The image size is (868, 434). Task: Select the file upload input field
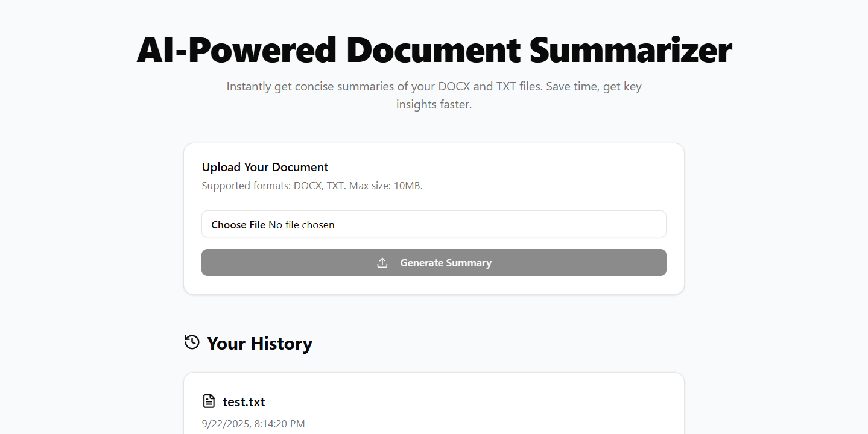pyautogui.click(x=434, y=224)
